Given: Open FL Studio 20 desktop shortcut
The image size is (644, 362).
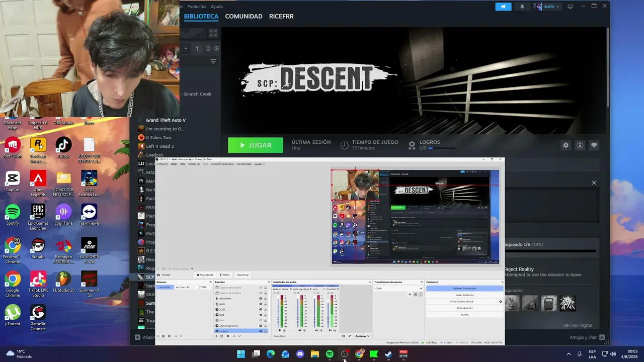Looking at the screenshot, I should [63, 282].
